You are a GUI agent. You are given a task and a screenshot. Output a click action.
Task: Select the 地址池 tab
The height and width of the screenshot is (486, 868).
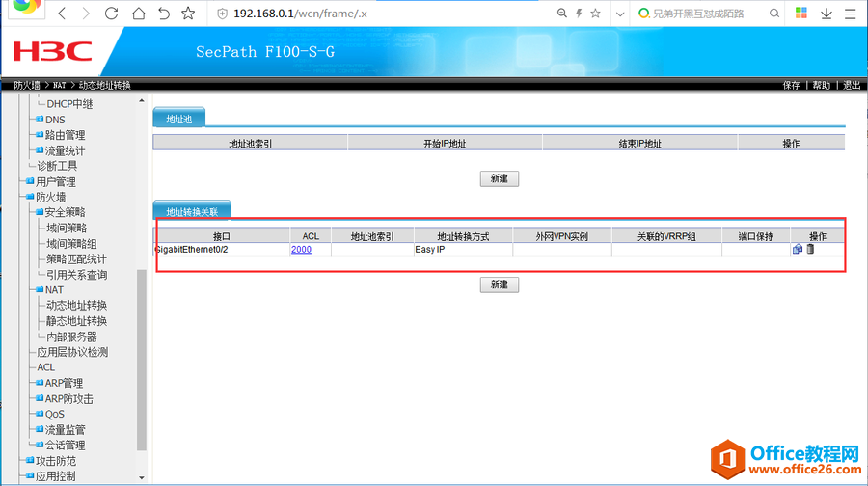[x=179, y=119]
